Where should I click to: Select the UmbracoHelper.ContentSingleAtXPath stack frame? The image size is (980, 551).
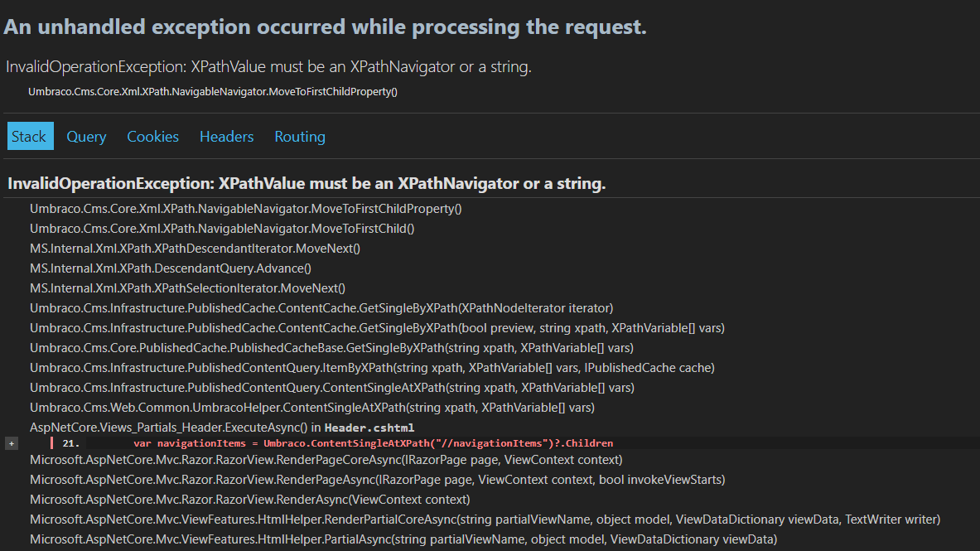click(311, 408)
